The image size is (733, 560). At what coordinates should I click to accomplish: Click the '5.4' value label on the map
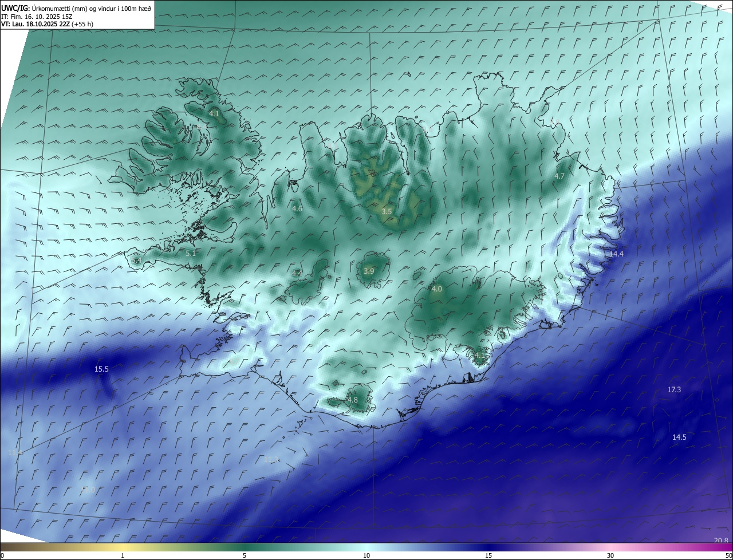point(136,261)
